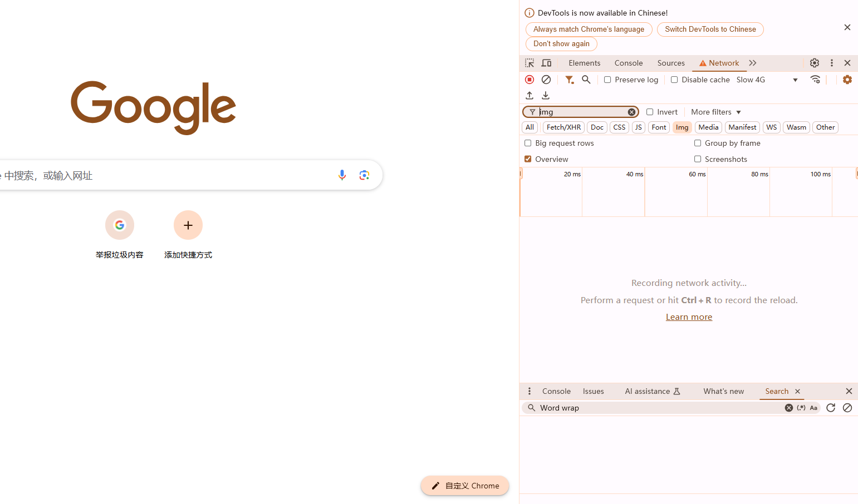Screen dimensions: 858x504
Task: Open the Issues drawer tab
Action: click(594, 391)
